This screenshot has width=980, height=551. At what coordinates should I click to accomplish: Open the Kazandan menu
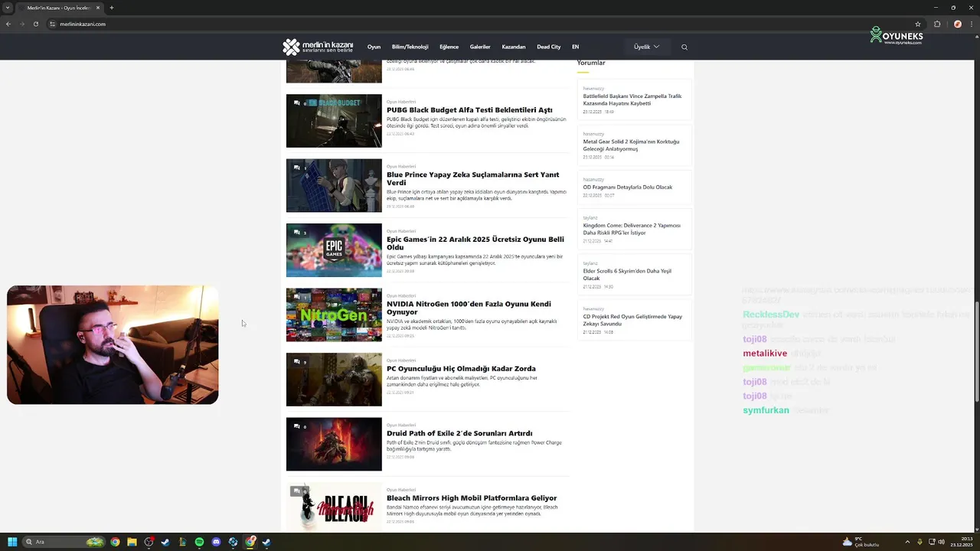coord(514,47)
